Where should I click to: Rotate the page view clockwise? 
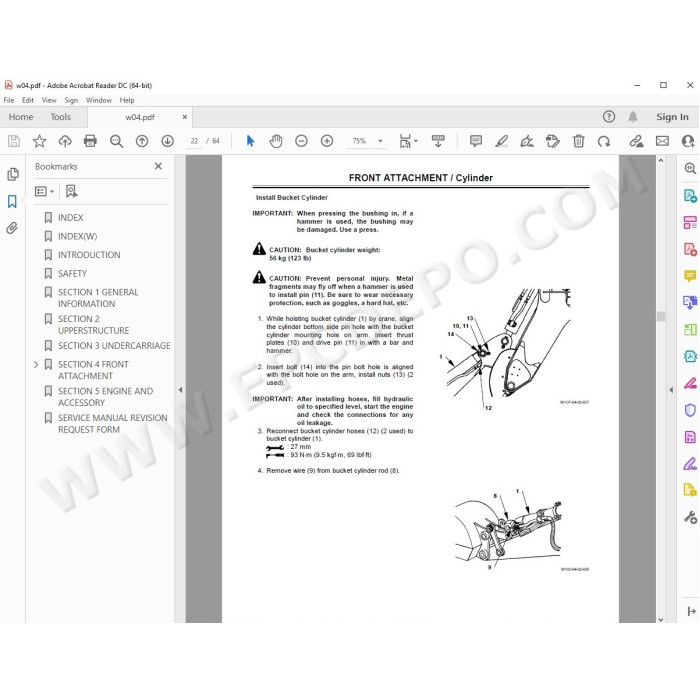[604, 141]
